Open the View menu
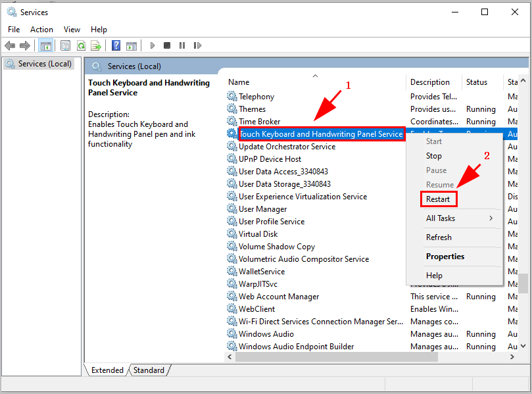532x394 pixels. pyautogui.click(x=72, y=30)
